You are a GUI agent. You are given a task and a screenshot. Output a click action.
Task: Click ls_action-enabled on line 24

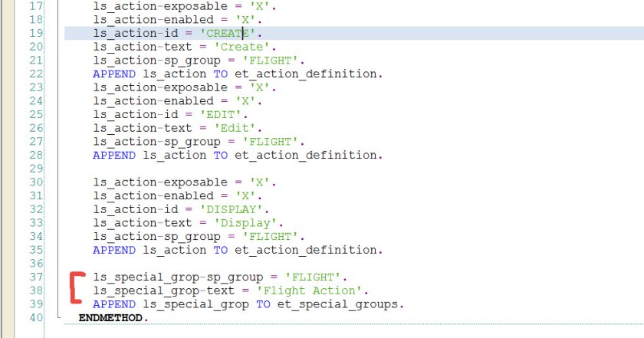pyautogui.click(x=153, y=101)
